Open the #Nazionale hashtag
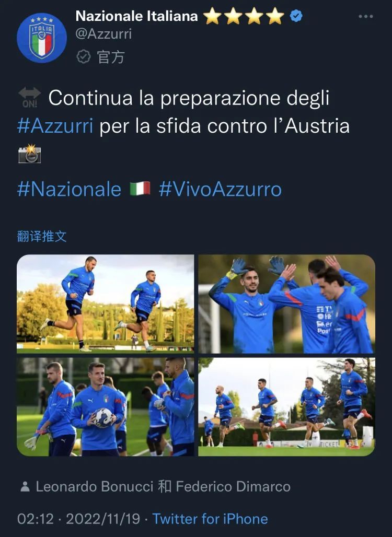The image size is (392, 537). pos(69,189)
